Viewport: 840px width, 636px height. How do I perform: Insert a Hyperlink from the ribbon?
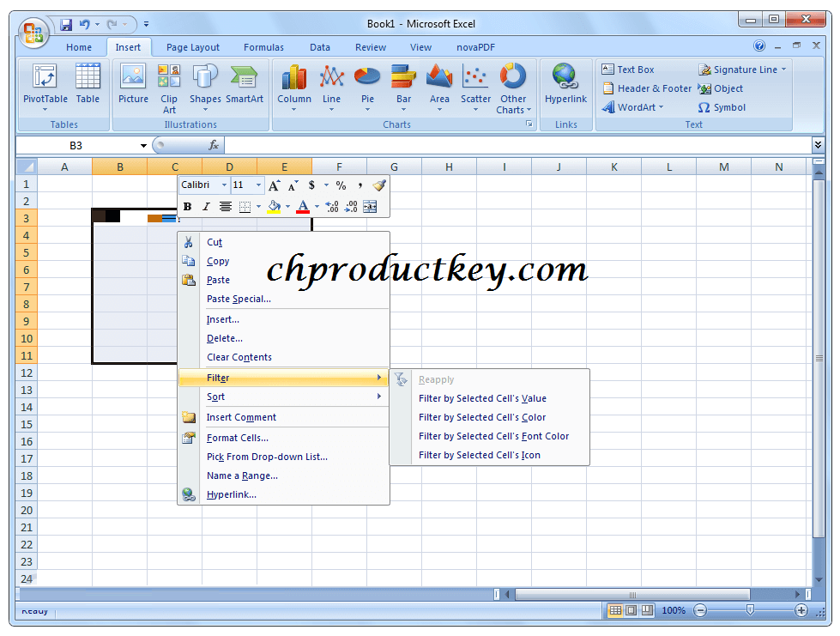tap(565, 84)
